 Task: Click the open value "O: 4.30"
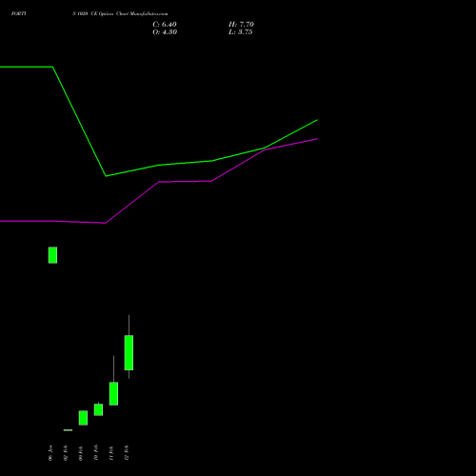165,32
